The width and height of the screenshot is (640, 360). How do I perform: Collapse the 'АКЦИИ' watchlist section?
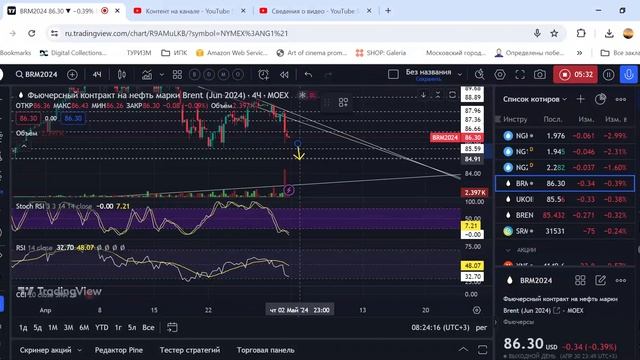[508, 250]
